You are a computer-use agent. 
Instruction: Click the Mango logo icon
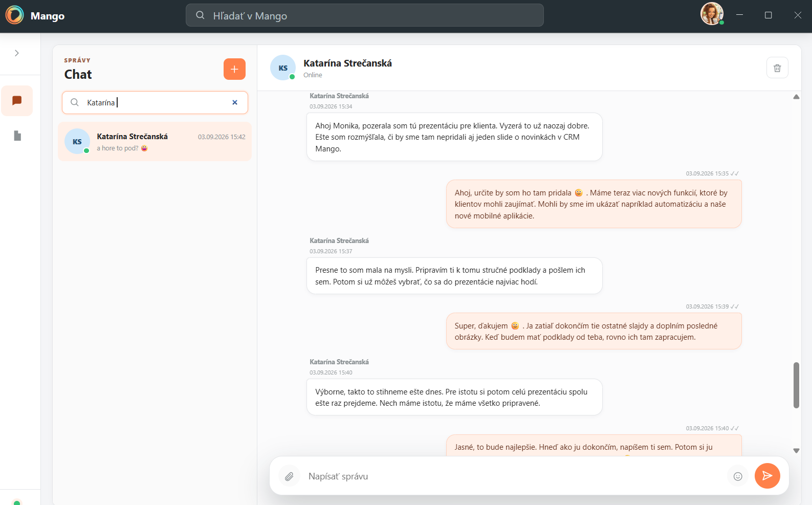(x=15, y=15)
